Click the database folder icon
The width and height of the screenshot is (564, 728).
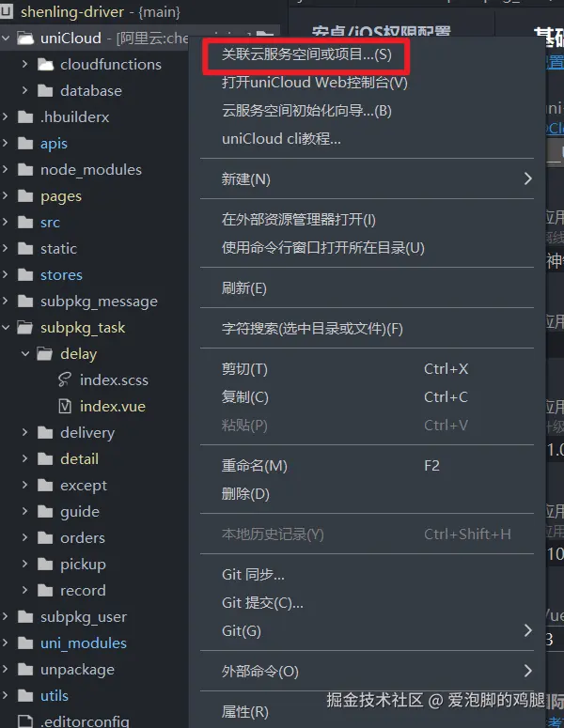tap(45, 90)
